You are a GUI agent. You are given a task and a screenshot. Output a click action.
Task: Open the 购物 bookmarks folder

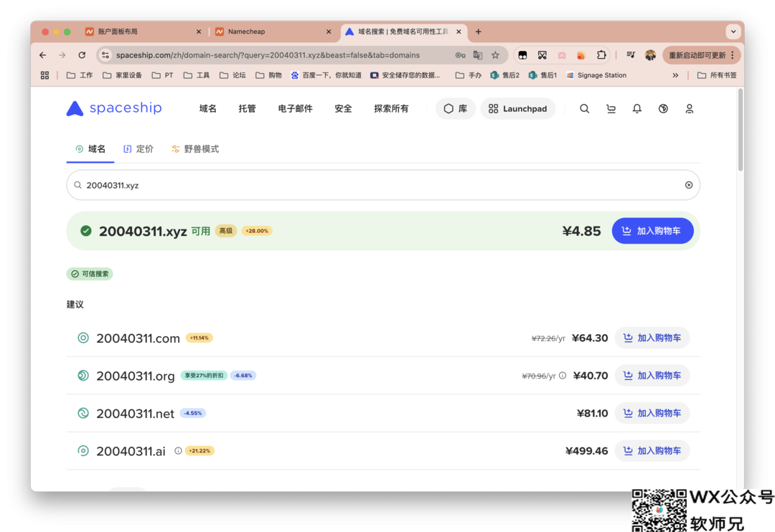(x=269, y=75)
